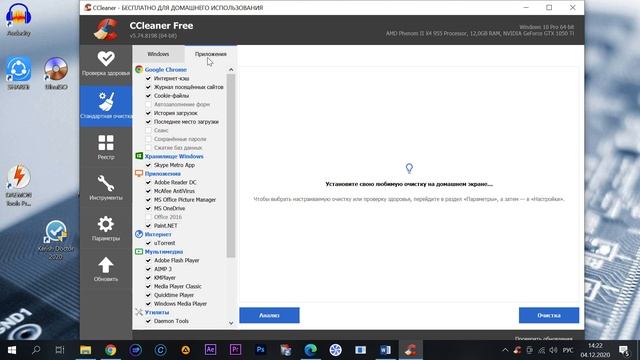Uncheck История загрузок checkbox
The width and height of the screenshot is (640, 360).
pyautogui.click(x=148, y=113)
